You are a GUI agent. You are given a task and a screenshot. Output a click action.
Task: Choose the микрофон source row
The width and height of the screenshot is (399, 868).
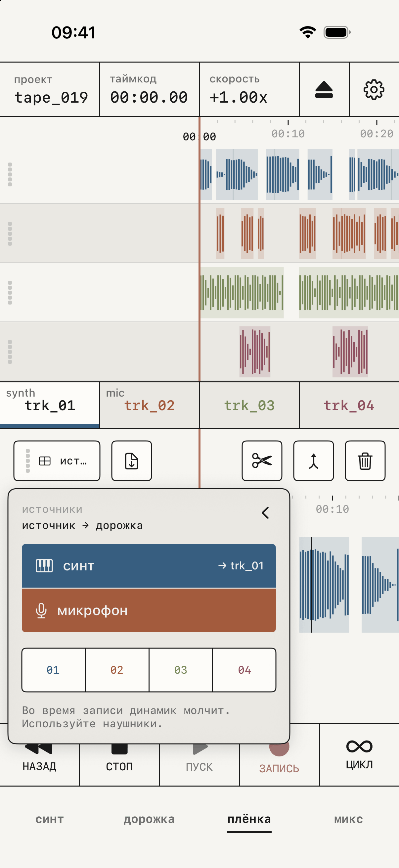pyautogui.click(x=149, y=610)
